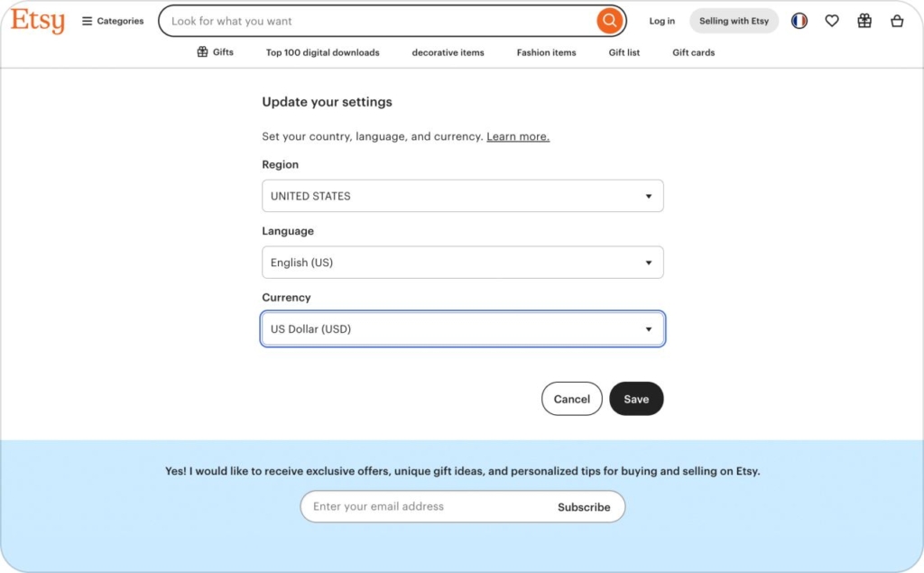
Task: Open the Region dropdown showing UNITED STATES
Action: [462, 196]
